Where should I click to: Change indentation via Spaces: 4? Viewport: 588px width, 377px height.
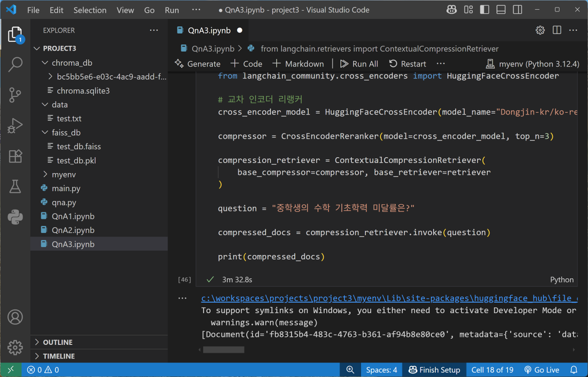coord(382,370)
